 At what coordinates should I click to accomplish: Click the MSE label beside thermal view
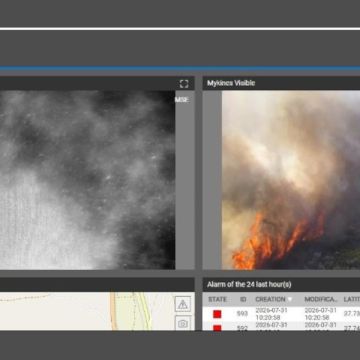coord(182,100)
